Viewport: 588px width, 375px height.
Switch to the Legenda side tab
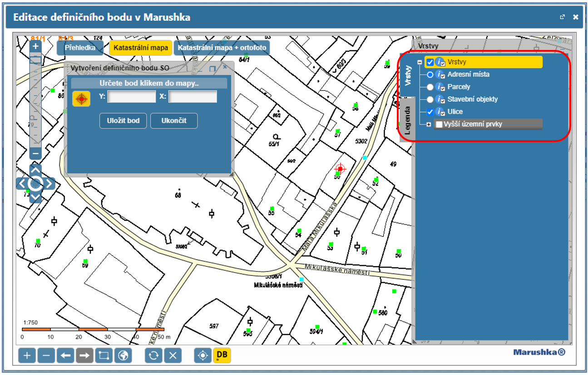(407, 120)
